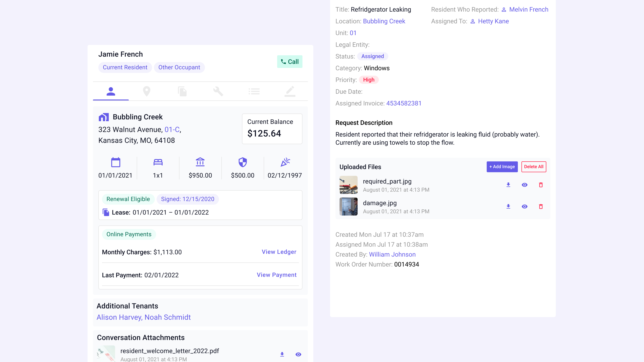644x362 pixels.
Task: Open reporter Melvin French profile
Action: (529, 9)
